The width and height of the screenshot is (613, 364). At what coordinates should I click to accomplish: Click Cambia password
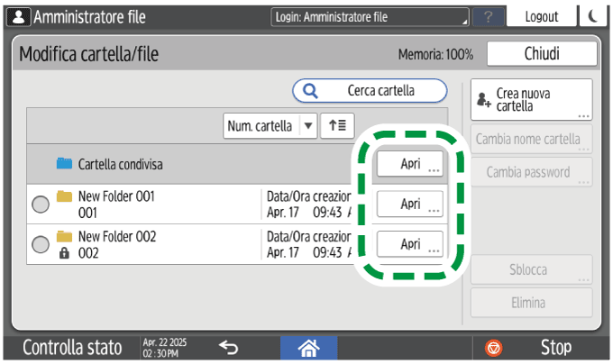531,172
